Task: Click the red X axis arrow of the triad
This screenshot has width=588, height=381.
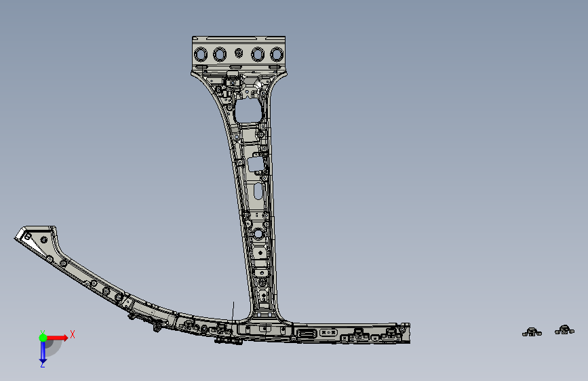Action: coord(57,338)
